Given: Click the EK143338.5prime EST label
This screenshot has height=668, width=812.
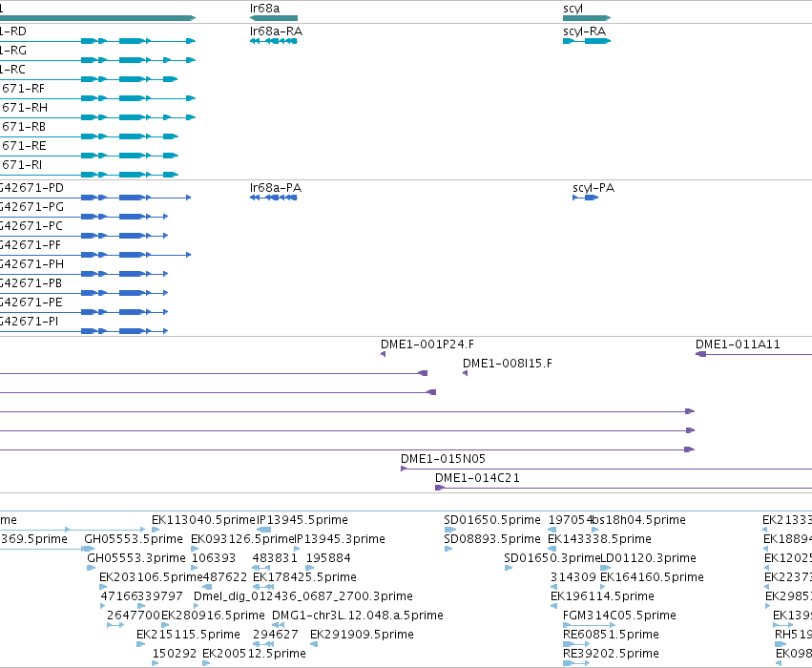Looking at the screenshot, I should [x=599, y=539].
